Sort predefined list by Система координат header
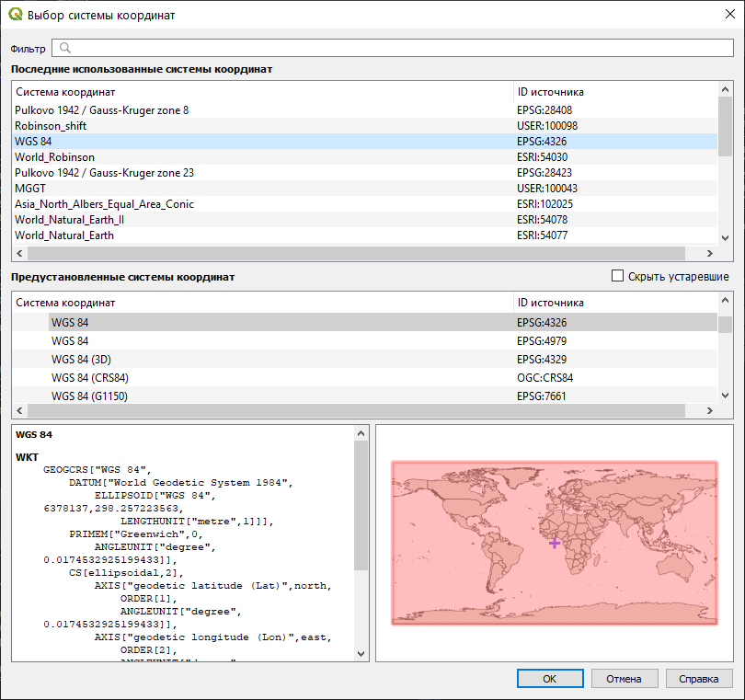This screenshot has height=700, width=745. click(x=65, y=303)
